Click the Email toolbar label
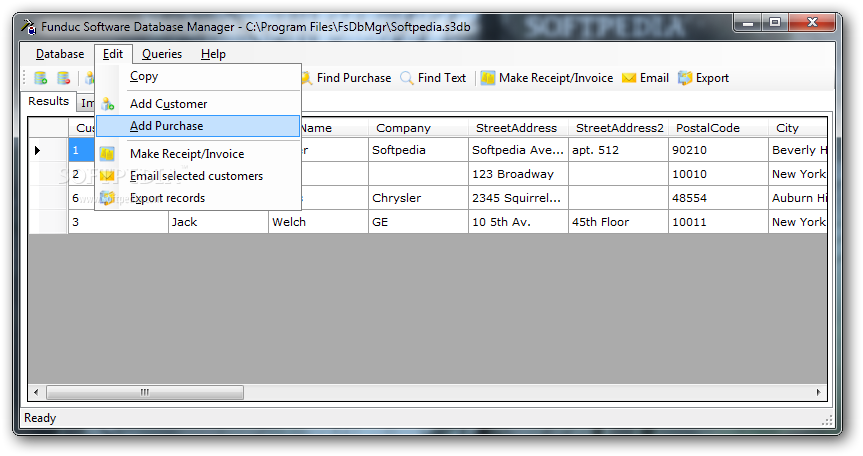The image size is (863, 456). click(654, 78)
